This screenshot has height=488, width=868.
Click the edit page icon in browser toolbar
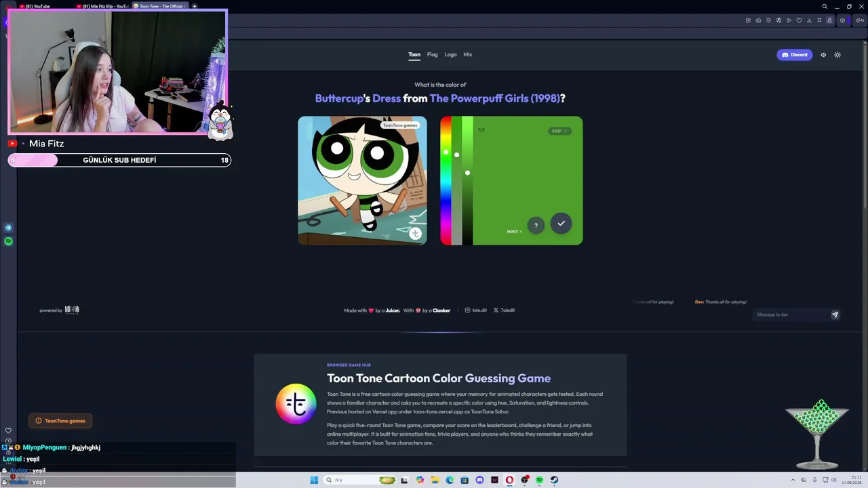coord(748,20)
